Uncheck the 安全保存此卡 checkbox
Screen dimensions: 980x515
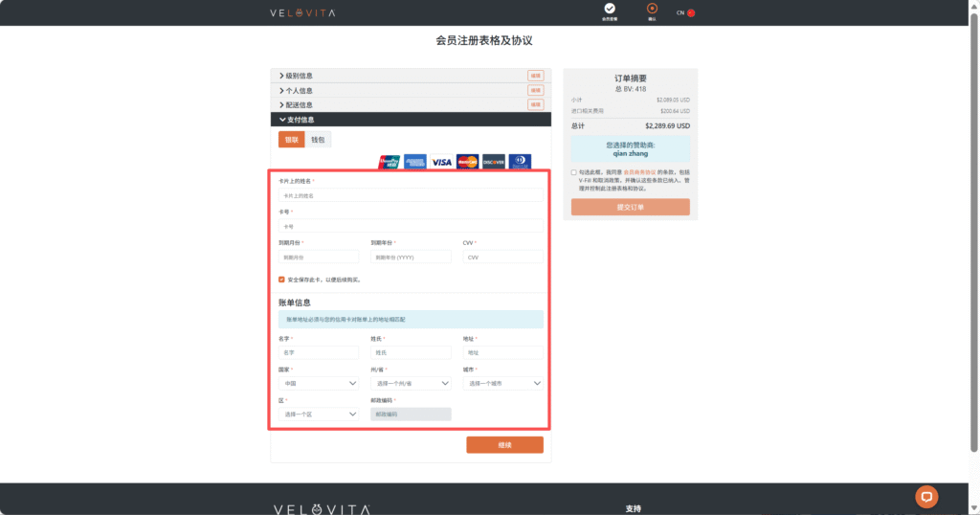point(281,280)
